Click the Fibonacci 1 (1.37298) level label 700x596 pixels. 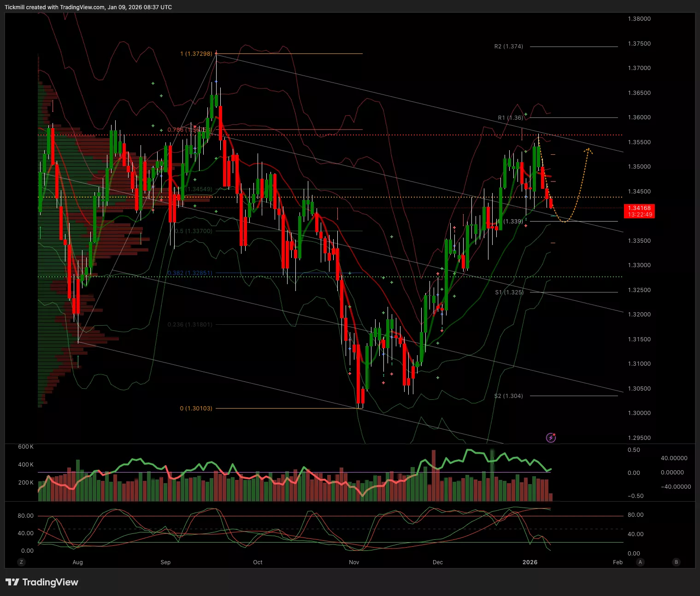coord(196,54)
